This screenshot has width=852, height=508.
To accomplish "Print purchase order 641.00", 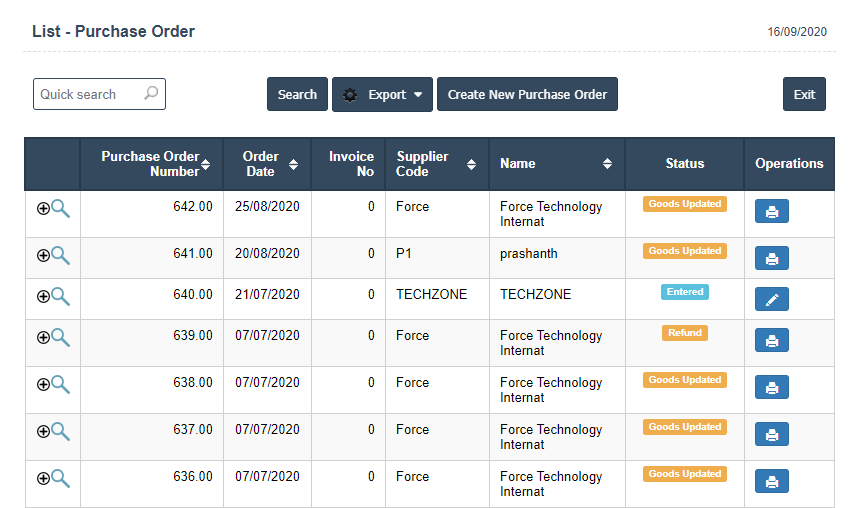I will coord(771,259).
